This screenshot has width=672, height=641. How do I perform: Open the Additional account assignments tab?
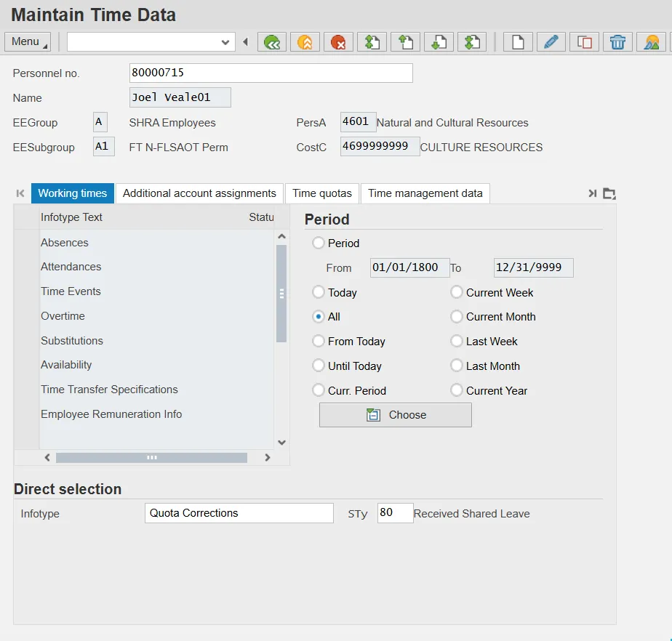[199, 193]
